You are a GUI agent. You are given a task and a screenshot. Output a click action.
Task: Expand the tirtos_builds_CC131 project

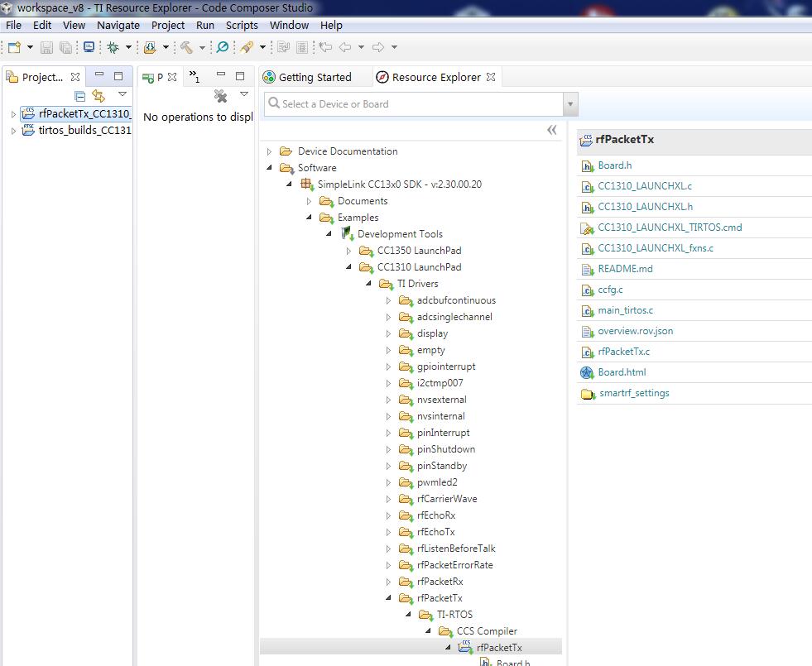pyautogui.click(x=13, y=131)
